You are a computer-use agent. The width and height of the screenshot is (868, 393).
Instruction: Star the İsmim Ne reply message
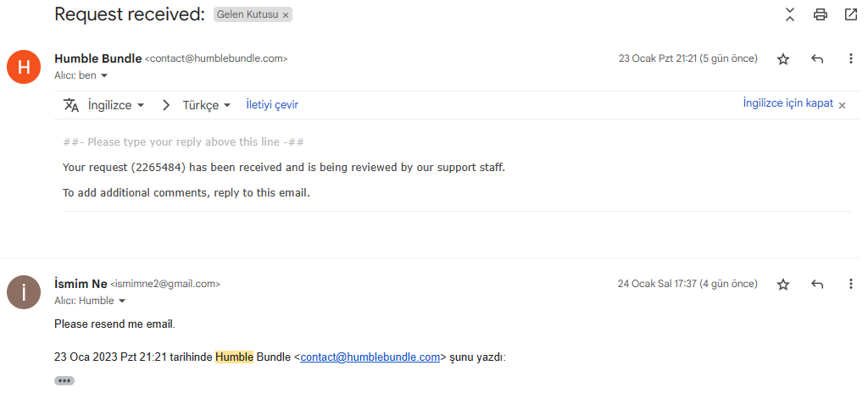783,285
